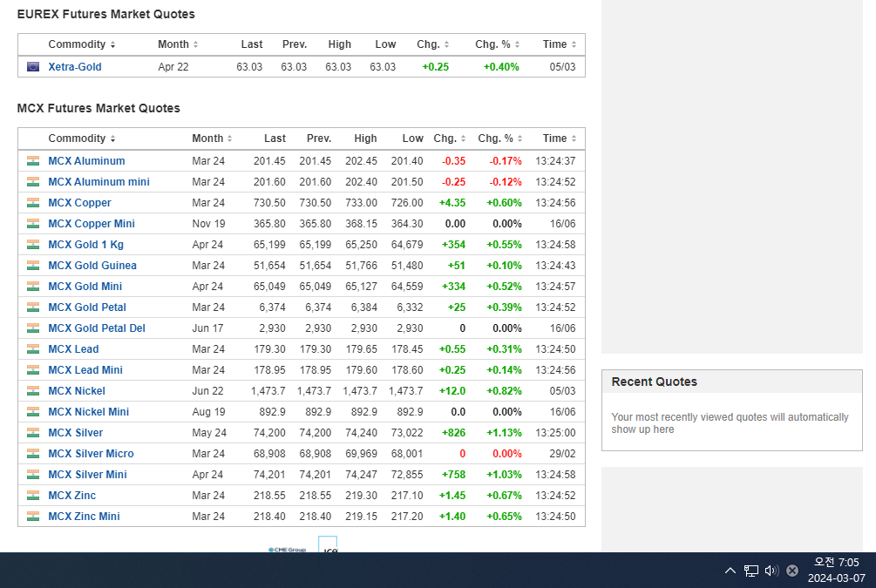Open the taskbar clock and date
This screenshot has height=588, width=876.
836,570
